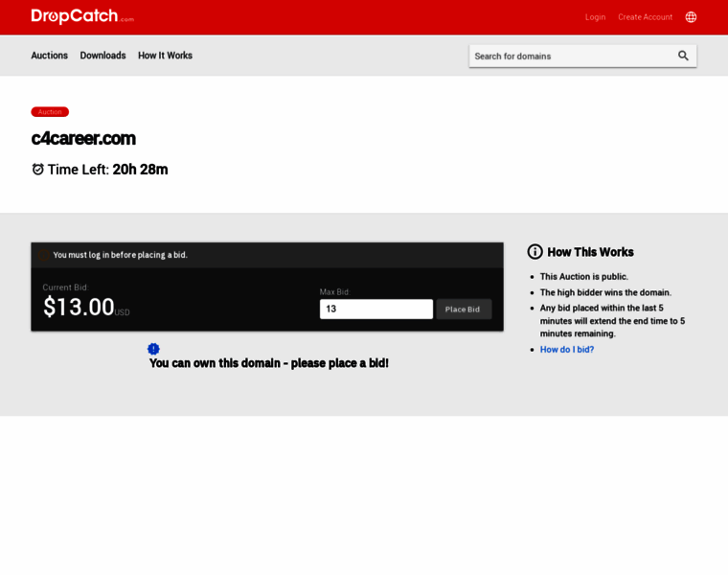The width and height of the screenshot is (728, 575).
Task: Open the Login page
Action: [595, 17]
